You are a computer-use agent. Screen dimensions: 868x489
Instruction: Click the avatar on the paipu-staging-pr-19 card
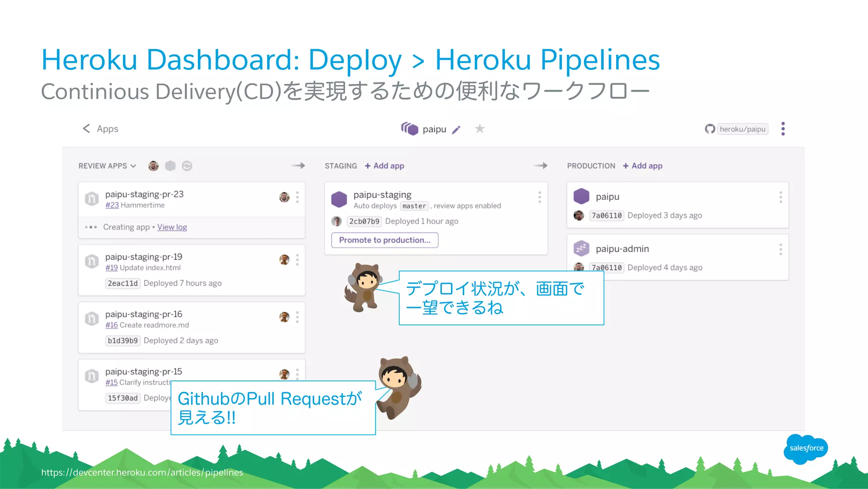point(284,260)
